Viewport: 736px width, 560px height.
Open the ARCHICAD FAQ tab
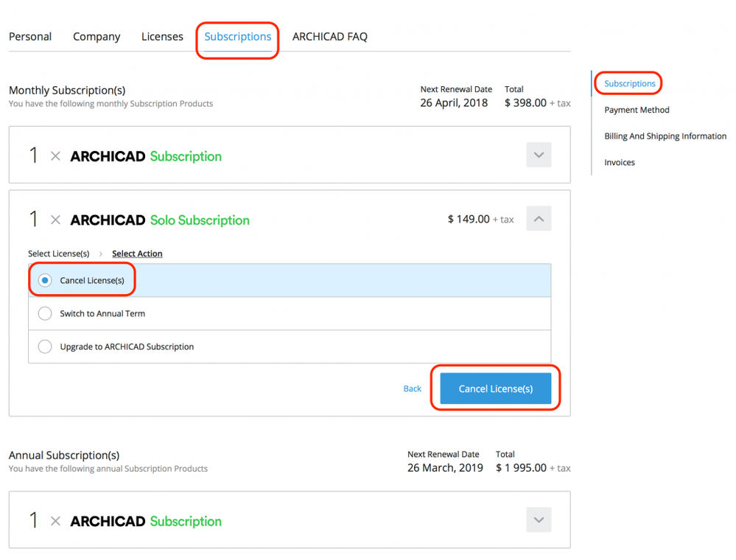tap(329, 37)
